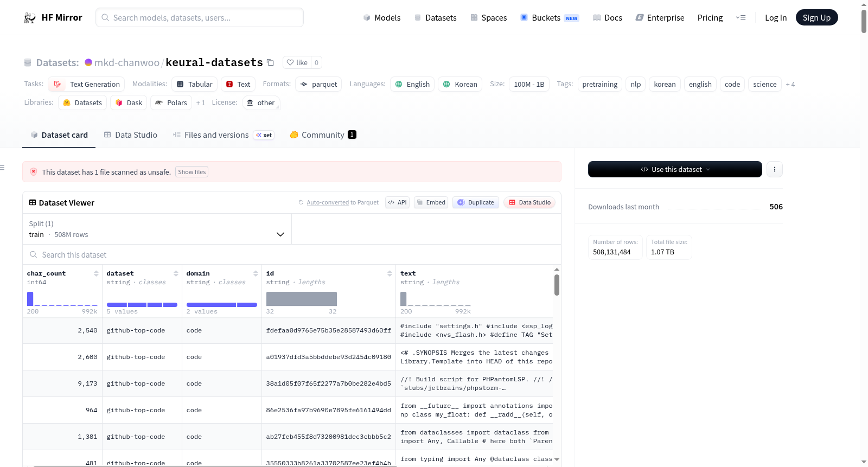The image size is (868, 467).
Task: Open the Community tab
Action: click(323, 135)
